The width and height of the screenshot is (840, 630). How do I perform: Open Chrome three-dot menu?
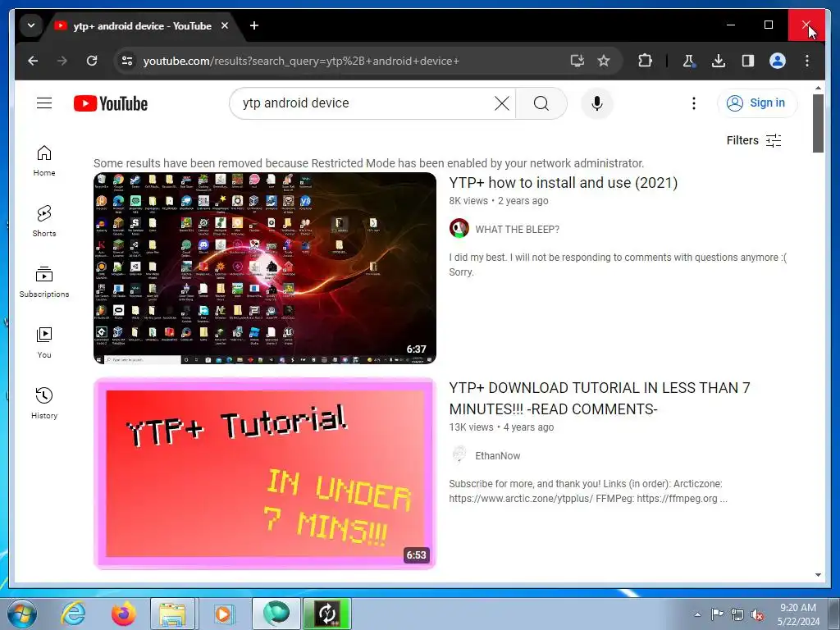[807, 61]
